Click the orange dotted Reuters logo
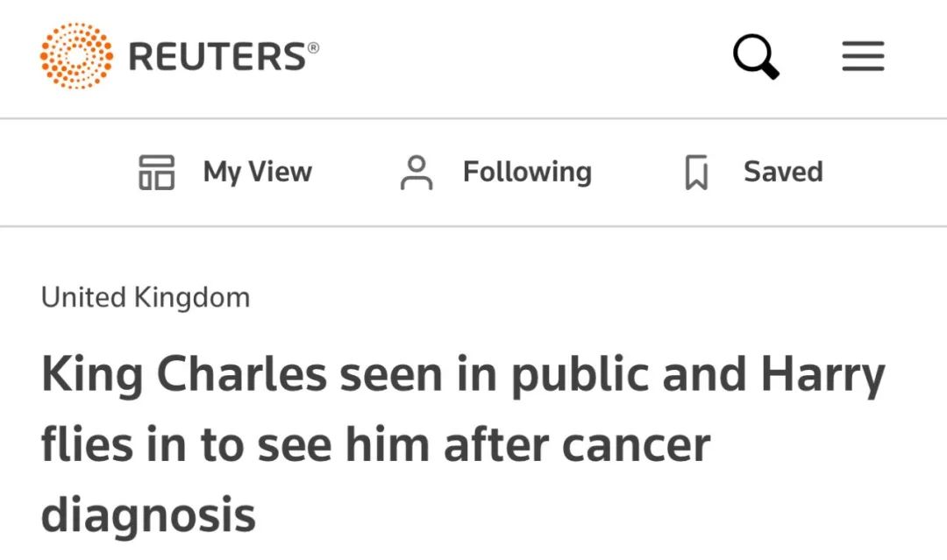The height and width of the screenshot is (560, 947). [76, 55]
